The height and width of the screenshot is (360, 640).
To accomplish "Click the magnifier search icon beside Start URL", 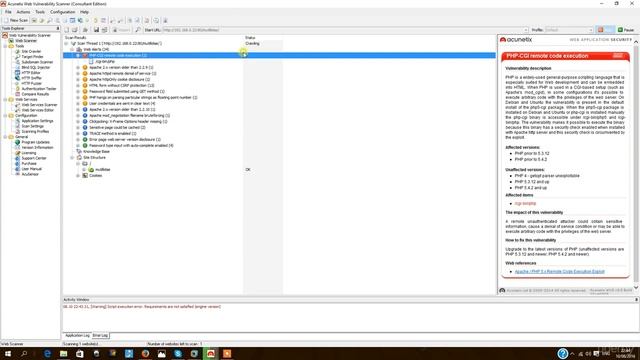I will [x=138, y=30].
